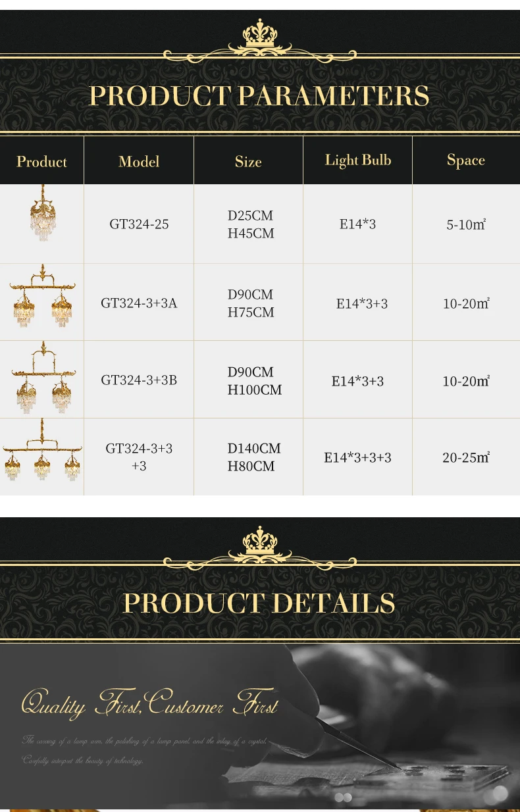
Task: Select the GT324-25 single chandelier thumbnail
Action: [43, 213]
